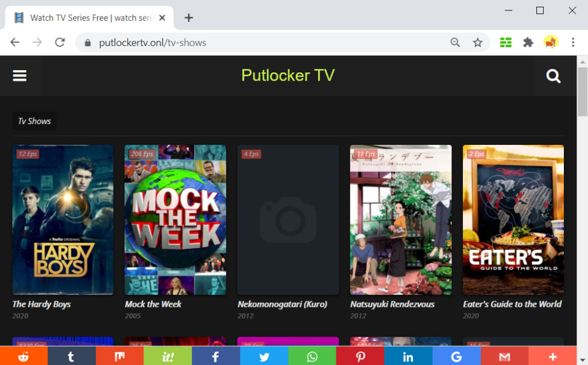Click The Hardy Boys title link

pos(41,304)
